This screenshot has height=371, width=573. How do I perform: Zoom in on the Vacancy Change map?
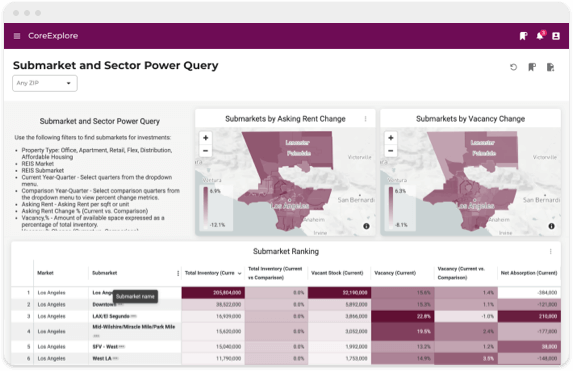tap(391, 138)
